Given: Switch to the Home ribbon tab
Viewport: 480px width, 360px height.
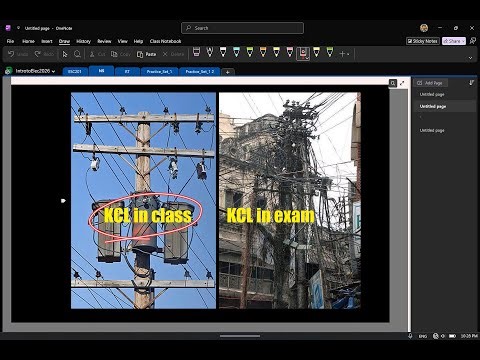Looking at the screenshot, I should point(28,41).
